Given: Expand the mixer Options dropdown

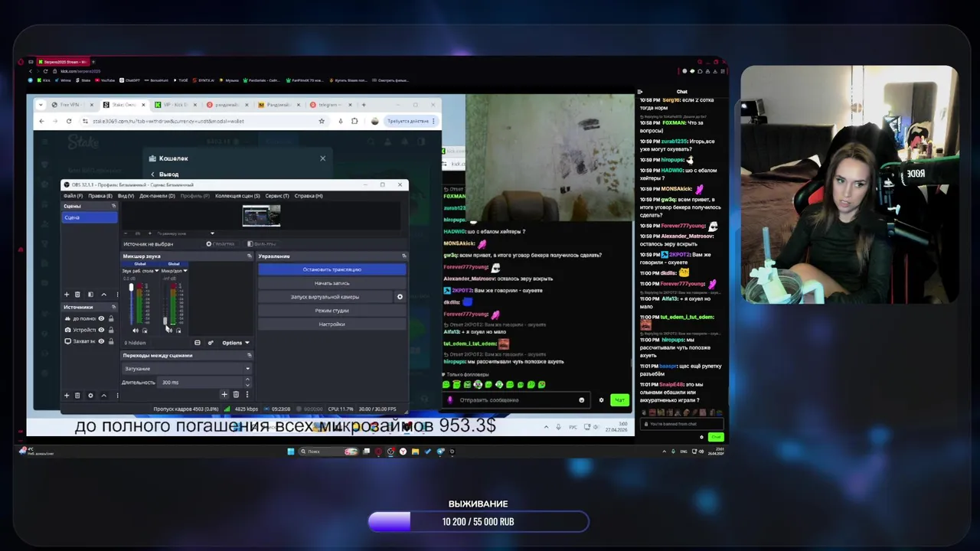Looking at the screenshot, I should 236,343.
